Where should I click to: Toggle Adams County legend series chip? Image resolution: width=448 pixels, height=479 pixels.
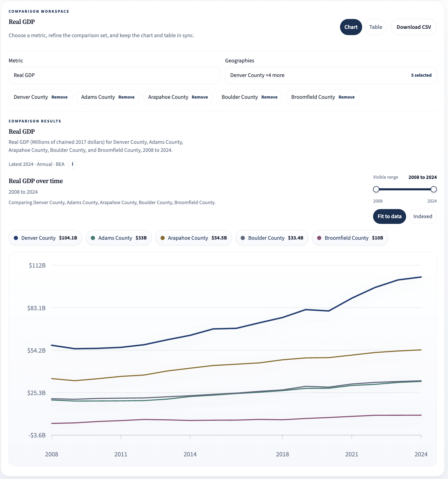point(119,238)
